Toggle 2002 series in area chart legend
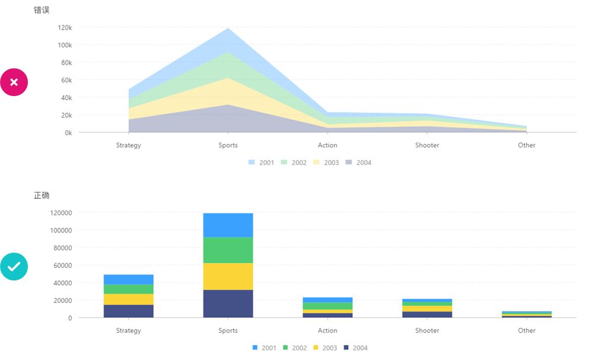The height and width of the screenshot is (364, 595). [293, 162]
